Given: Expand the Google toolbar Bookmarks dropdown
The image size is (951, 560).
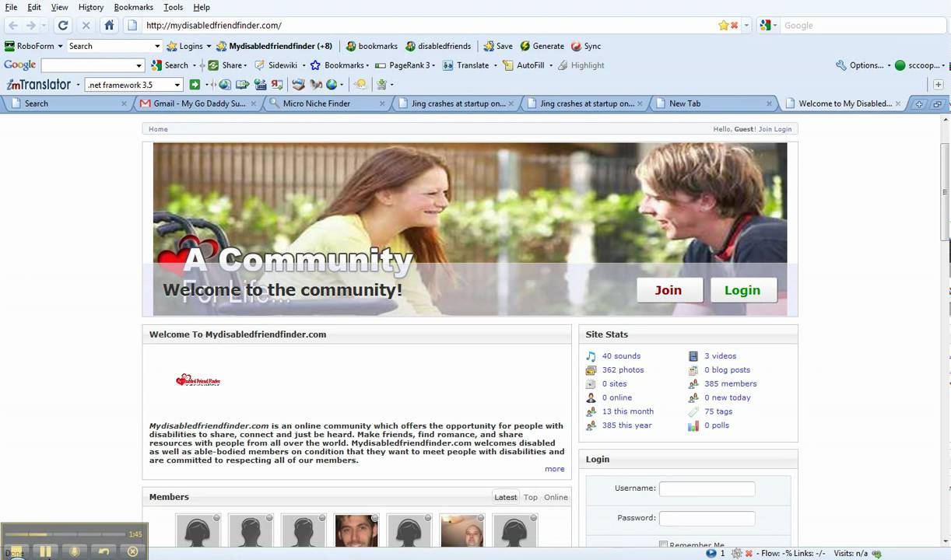Looking at the screenshot, I should (x=367, y=65).
